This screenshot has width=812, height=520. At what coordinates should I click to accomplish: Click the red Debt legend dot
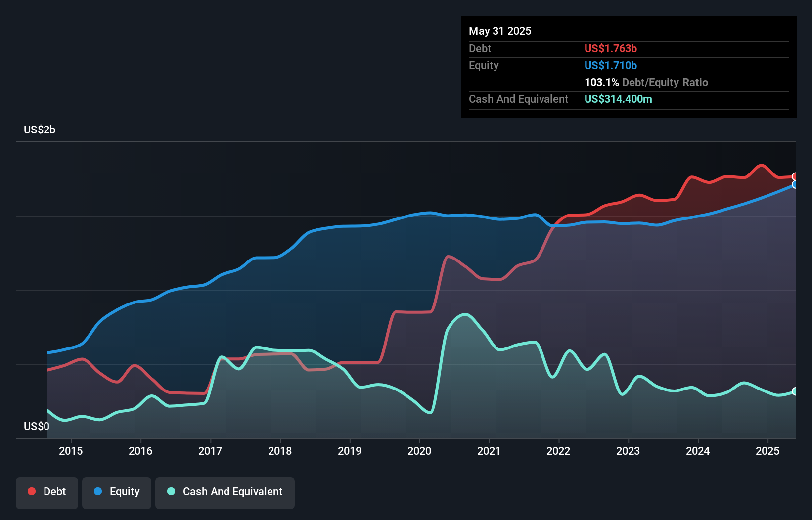(x=32, y=491)
